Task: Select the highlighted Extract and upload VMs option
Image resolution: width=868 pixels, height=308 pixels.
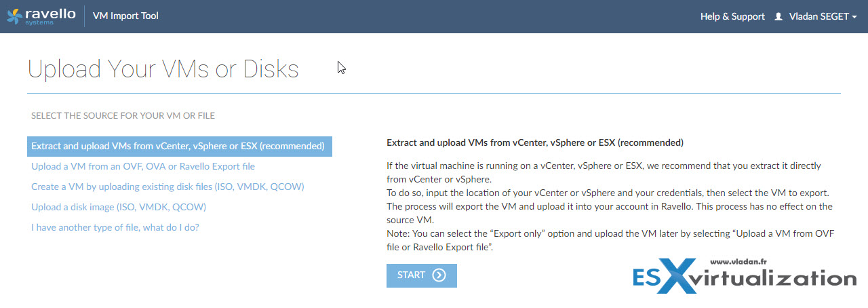Action: (180, 147)
